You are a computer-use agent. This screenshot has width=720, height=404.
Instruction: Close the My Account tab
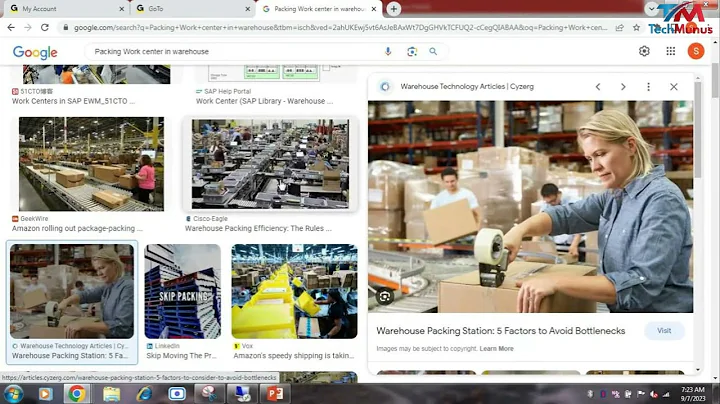tap(122, 9)
